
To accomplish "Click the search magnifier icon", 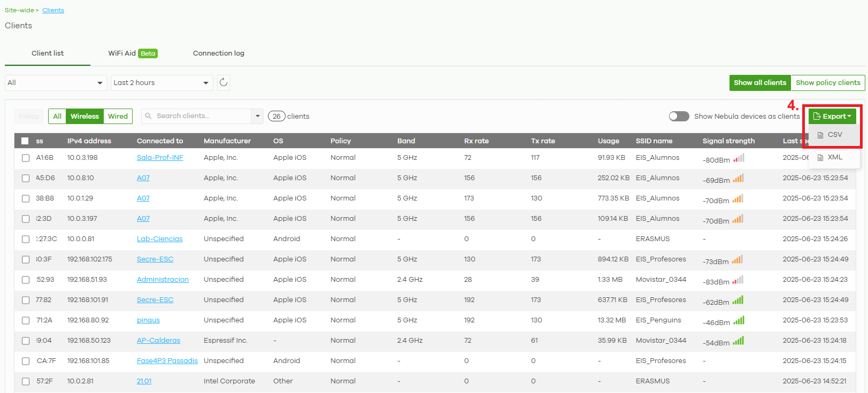I will point(148,116).
